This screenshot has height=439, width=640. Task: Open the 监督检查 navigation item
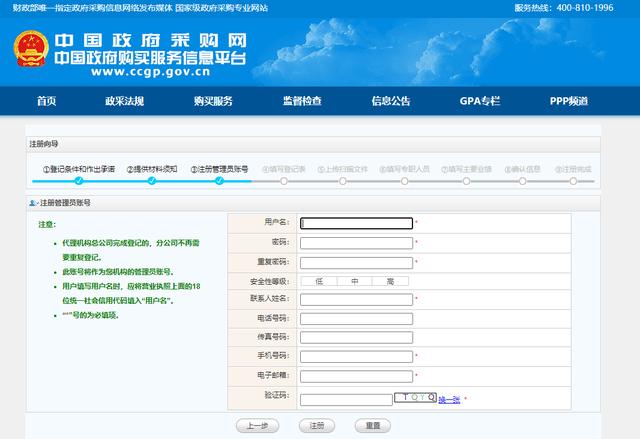tap(302, 101)
